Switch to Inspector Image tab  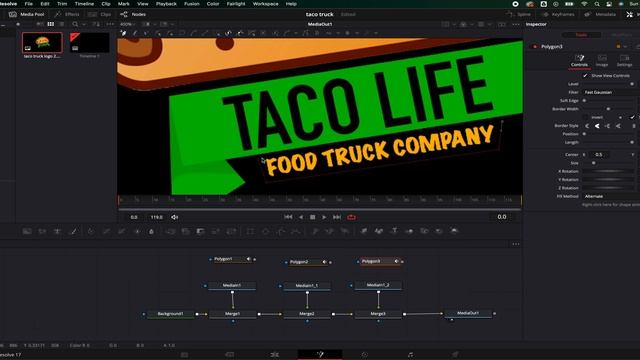pos(602,61)
